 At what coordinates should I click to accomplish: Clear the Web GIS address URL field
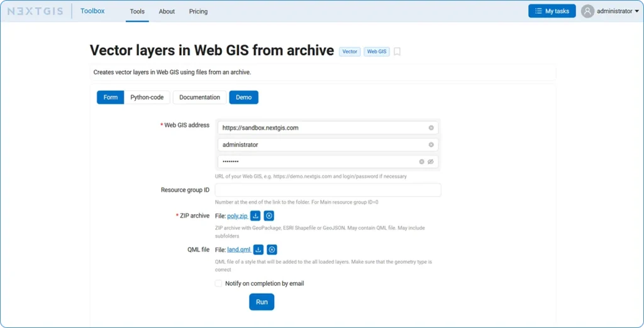tap(431, 128)
